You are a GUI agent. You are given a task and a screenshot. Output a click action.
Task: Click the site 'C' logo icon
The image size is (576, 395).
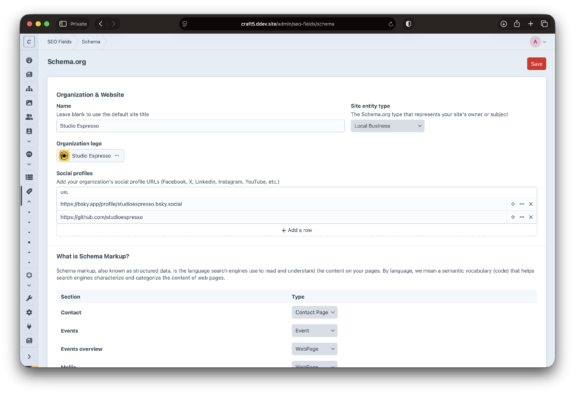(x=29, y=42)
